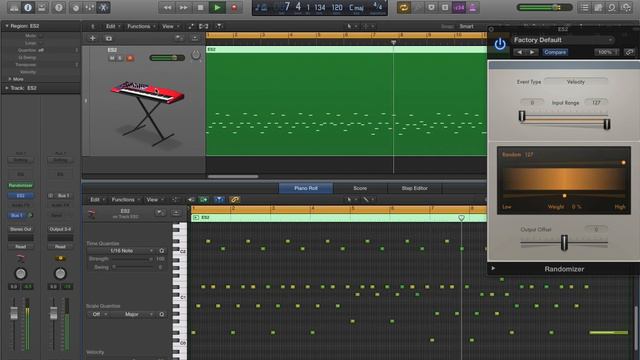Expand the Track: ES2 inspector section
This screenshot has height=360, width=640.
pos(7,88)
